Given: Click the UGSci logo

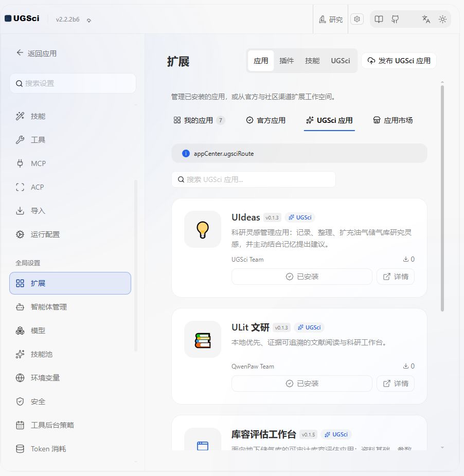Looking at the screenshot, I should tap(22, 19).
